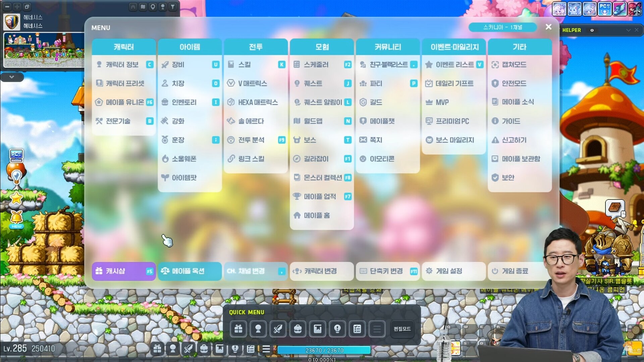
Task: Open HEXA 매트릭스 entry
Action: pyautogui.click(x=256, y=102)
